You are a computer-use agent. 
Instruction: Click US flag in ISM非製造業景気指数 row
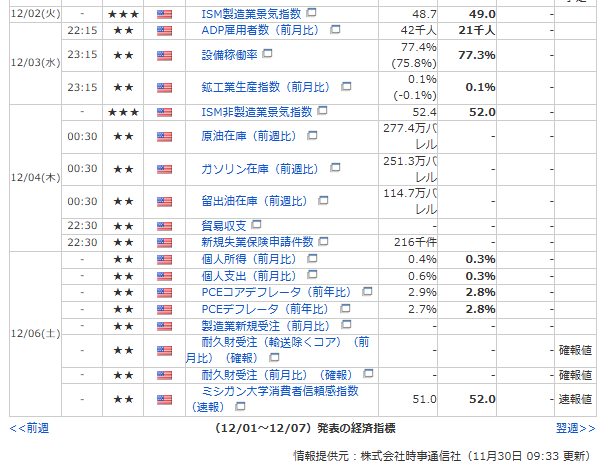pyautogui.click(x=165, y=111)
